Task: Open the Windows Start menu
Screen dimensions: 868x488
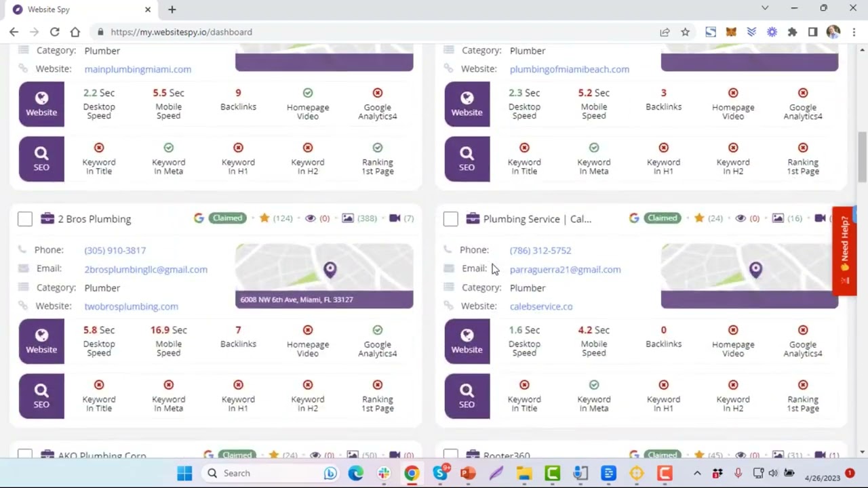Action: pos(184,473)
